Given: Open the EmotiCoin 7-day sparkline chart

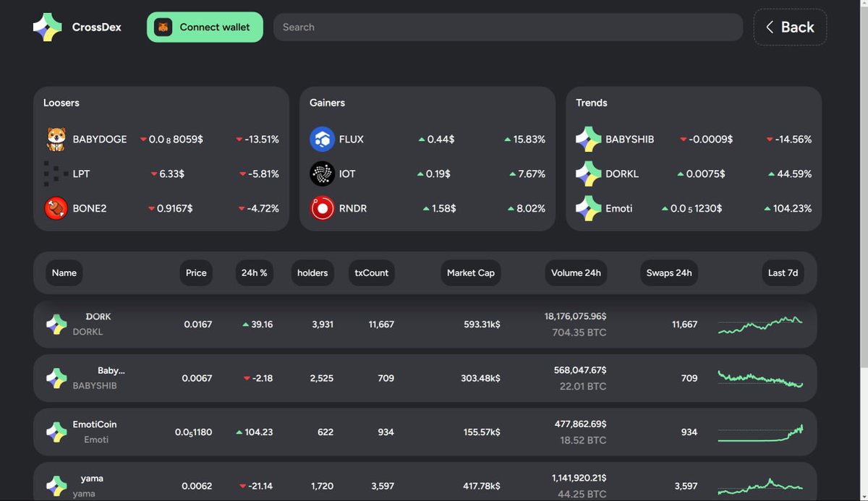Looking at the screenshot, I should point(760,432).
